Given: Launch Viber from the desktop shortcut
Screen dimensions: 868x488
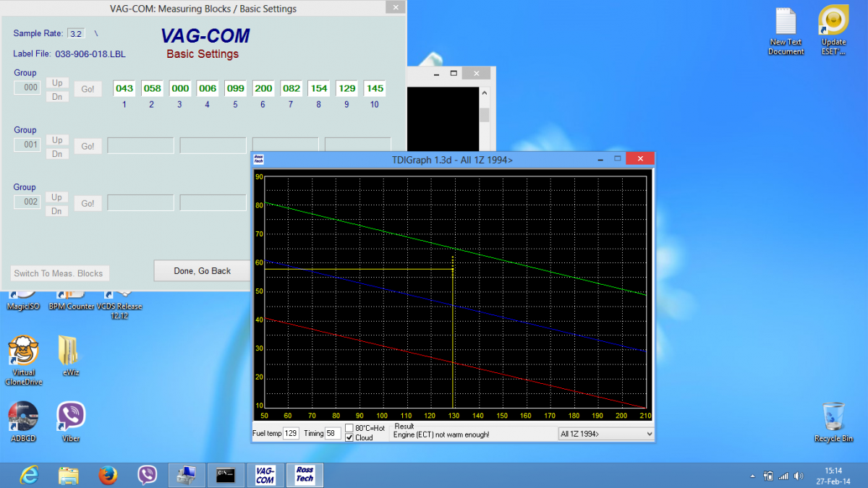Looking at the screenshot, I should [71, 421].
